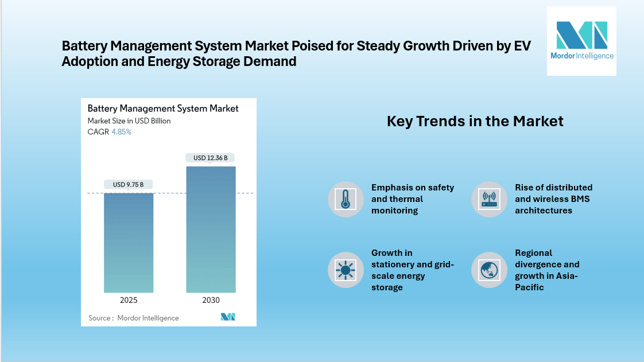Click the USD 9.75 B data label
644x362 pixels.
(129, 184)
